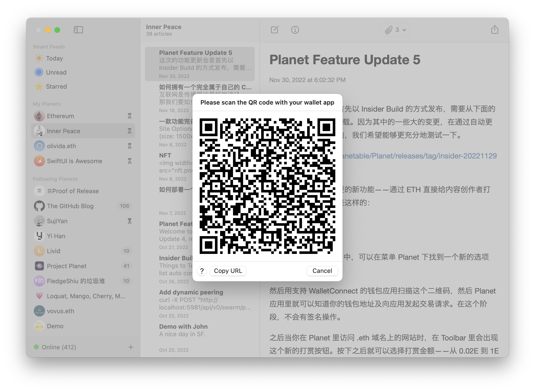Open the Add dynamic peering article

click(x=191, y=292)
